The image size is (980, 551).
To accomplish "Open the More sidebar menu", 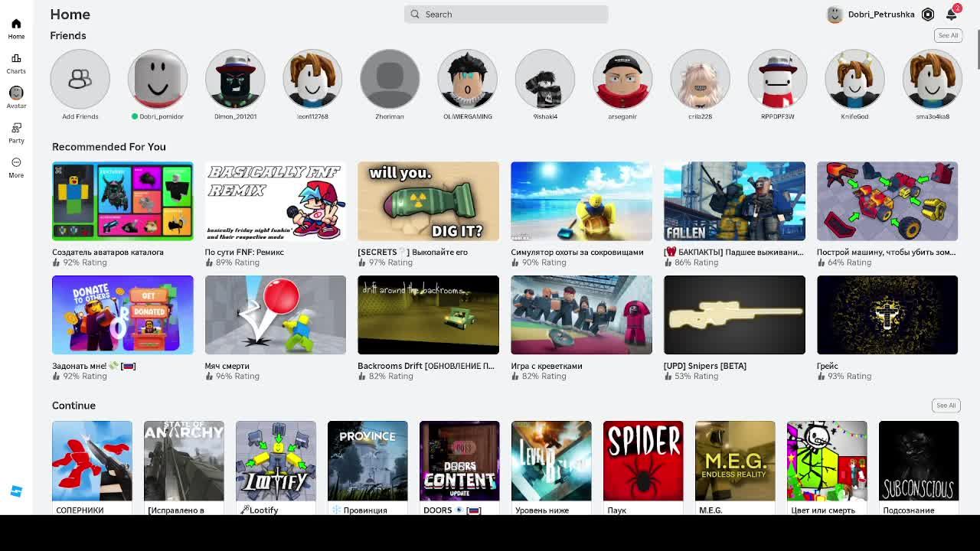I will pos(16,168).
